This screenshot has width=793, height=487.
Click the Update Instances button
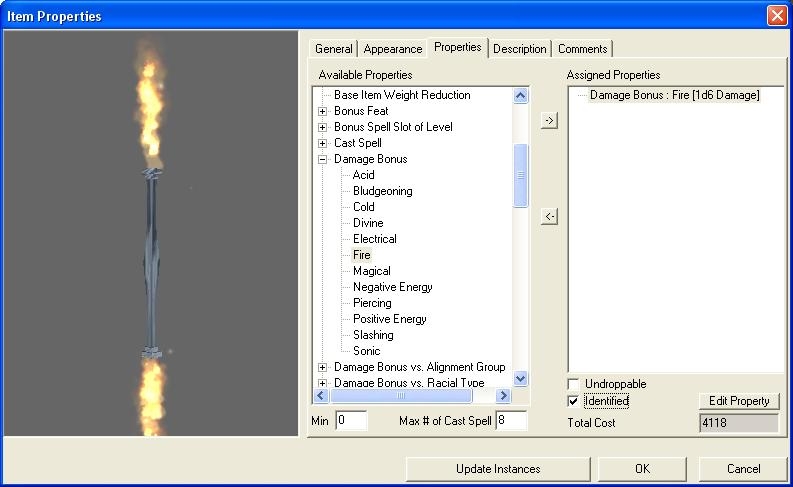pyautogui.click(x=498, y=469)
